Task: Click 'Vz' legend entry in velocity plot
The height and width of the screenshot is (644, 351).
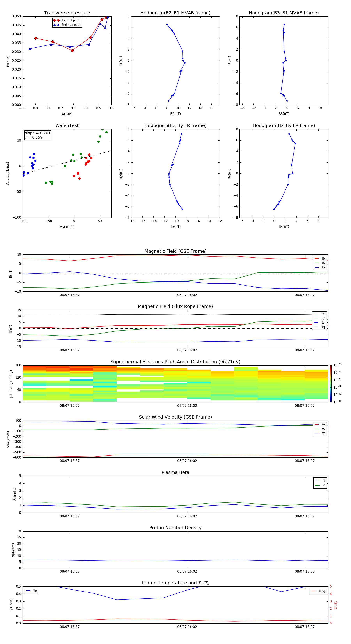Action: point(320,433)
